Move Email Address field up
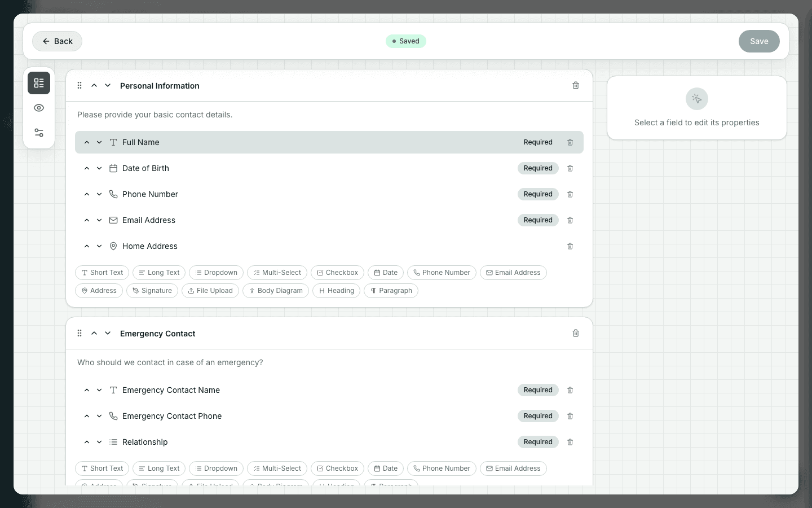 pyautogui.click(x=87, y=220)
